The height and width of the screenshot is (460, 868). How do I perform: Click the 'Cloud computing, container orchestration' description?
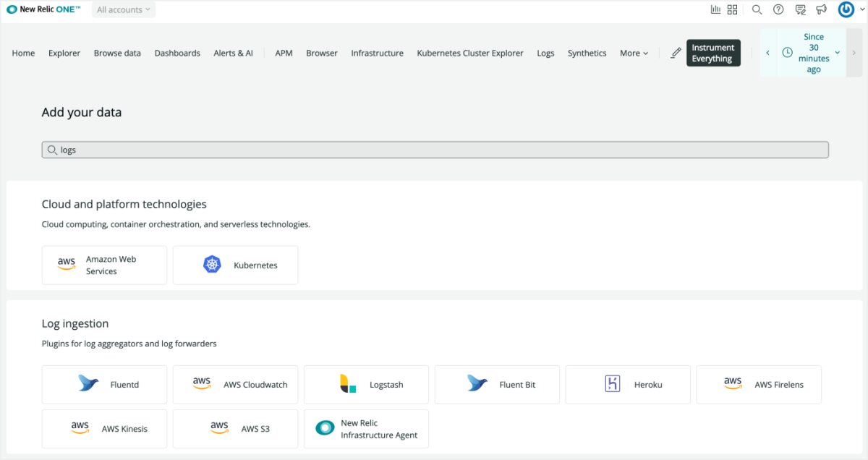[x=176, y=224]
